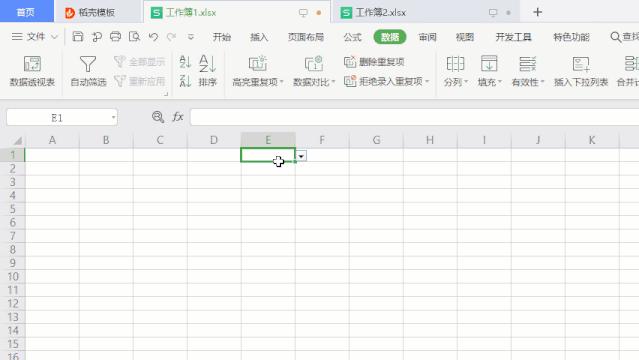The height and width of the screenshot is (360, 639).
Task: Expand the Fill (填充) dropdown arrow
Action: (x=500, y=82)
